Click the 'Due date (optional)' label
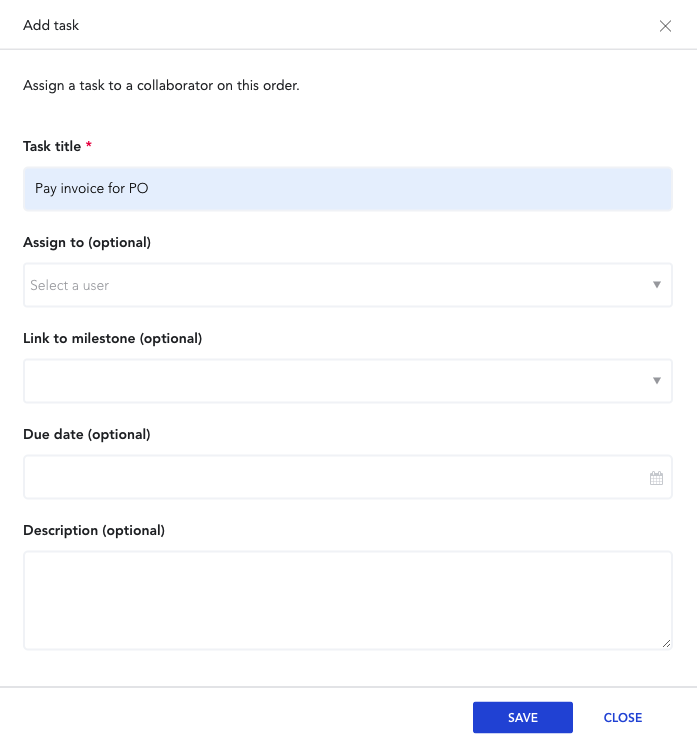This screenshot has height=746, width=697. (x=87, y=434)
